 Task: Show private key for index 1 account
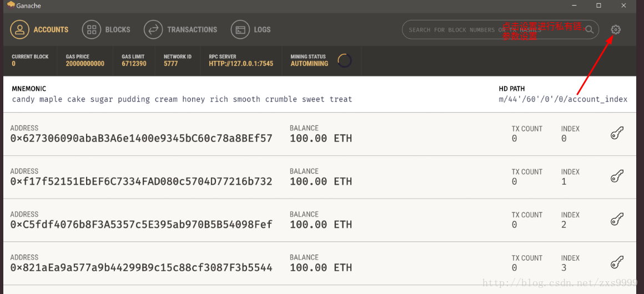(x=616, y=176)
